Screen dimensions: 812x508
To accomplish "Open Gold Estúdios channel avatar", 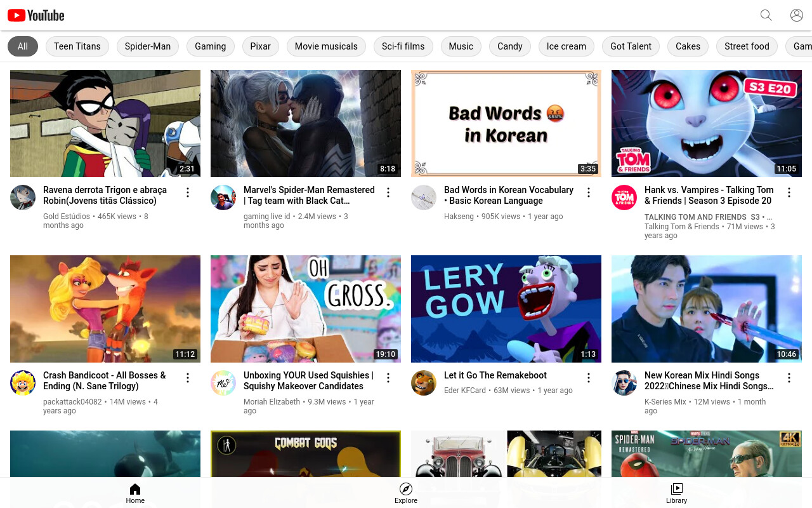I will (x=23, y=197).
